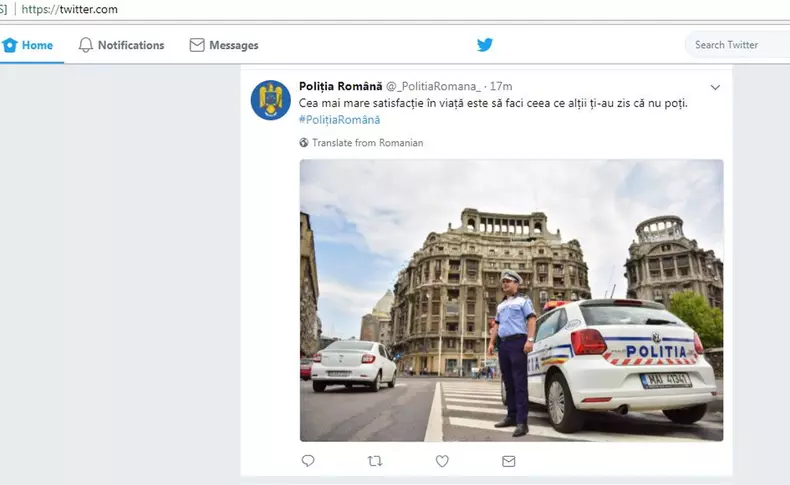Open the Messages tab
Screen dimensions: 790x485
click(224, 45)
